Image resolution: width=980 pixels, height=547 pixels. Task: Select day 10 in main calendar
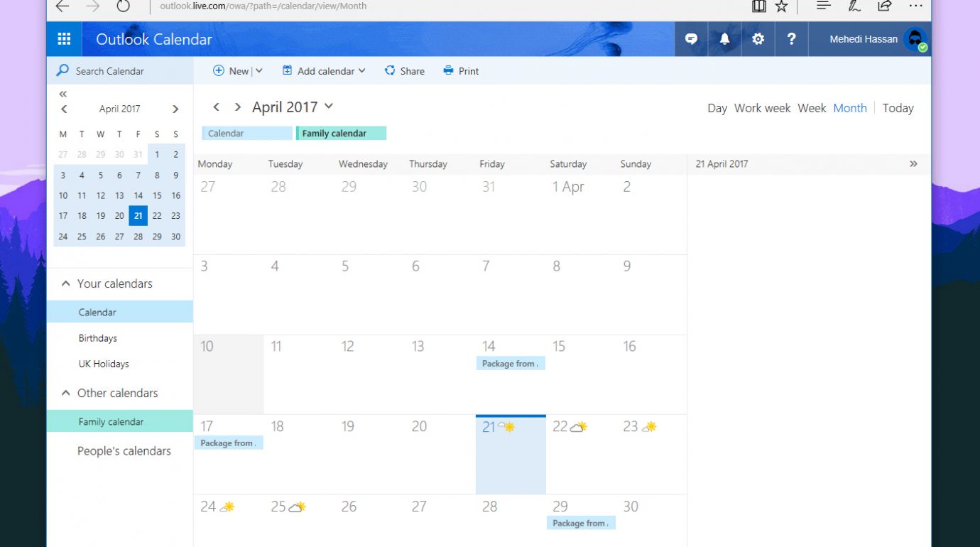point(229,374)
